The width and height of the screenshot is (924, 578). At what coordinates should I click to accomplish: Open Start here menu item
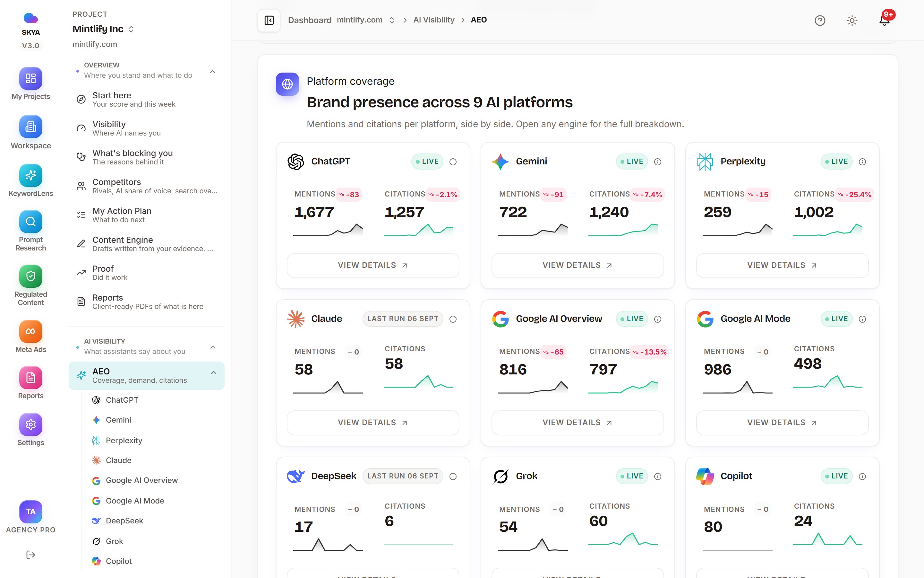147,100
